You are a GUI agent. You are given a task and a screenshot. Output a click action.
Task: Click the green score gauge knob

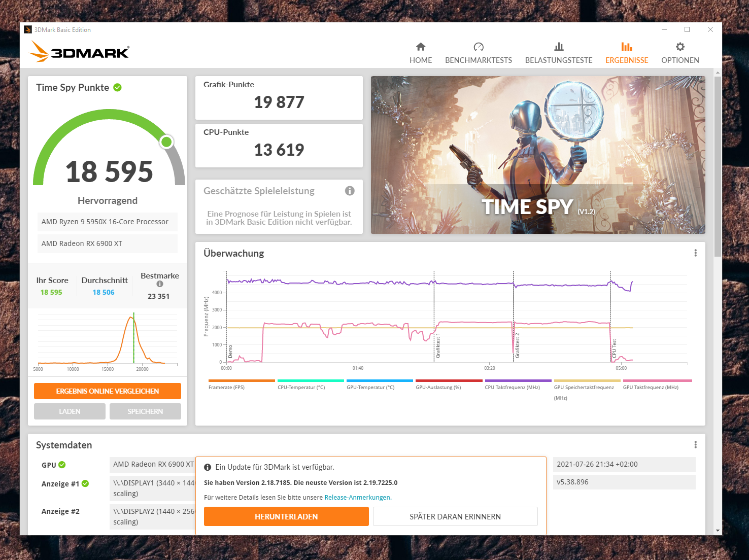pyautogui.click(x=166, y=142)
